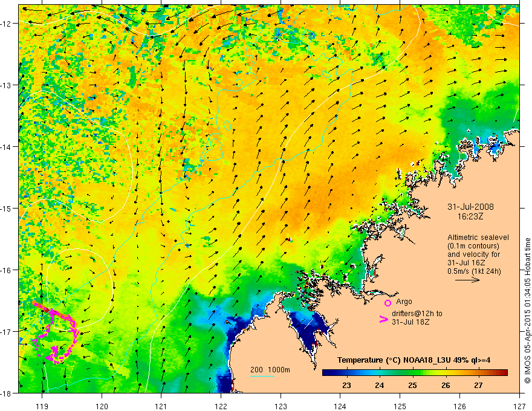This screenshot has height=411, width=532.
Task: Click the latitude -18 axis label
Action: pos(7,393)
